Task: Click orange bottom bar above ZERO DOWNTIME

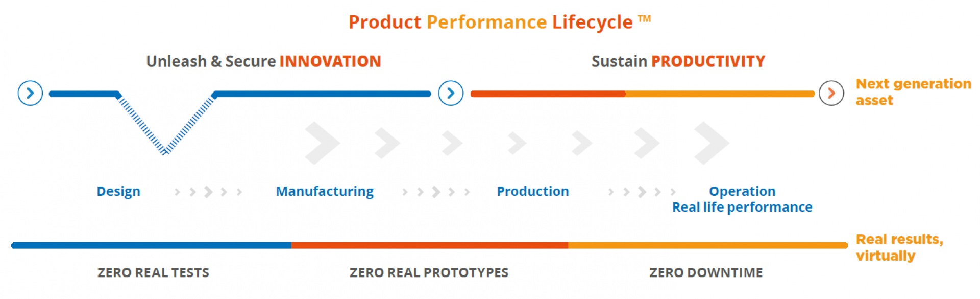Action: (x=708, y=245)
